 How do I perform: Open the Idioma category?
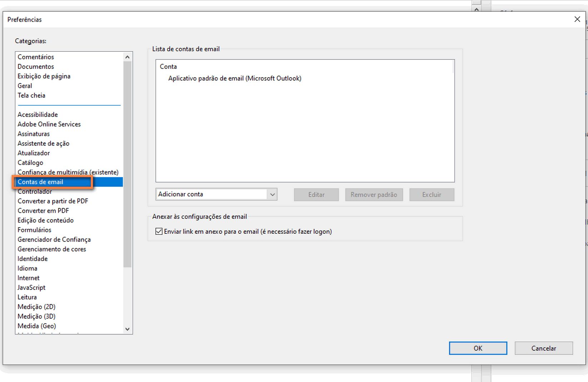tap(27, 269)
